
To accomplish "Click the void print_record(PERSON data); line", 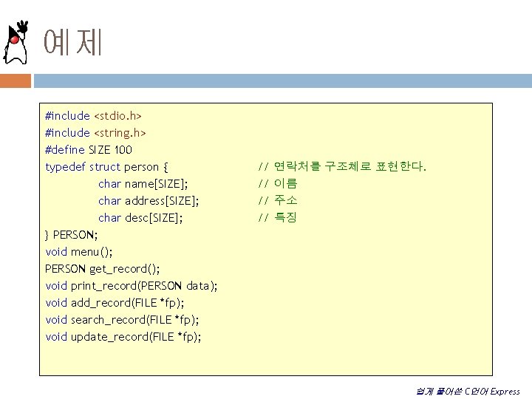I will 131,286.
